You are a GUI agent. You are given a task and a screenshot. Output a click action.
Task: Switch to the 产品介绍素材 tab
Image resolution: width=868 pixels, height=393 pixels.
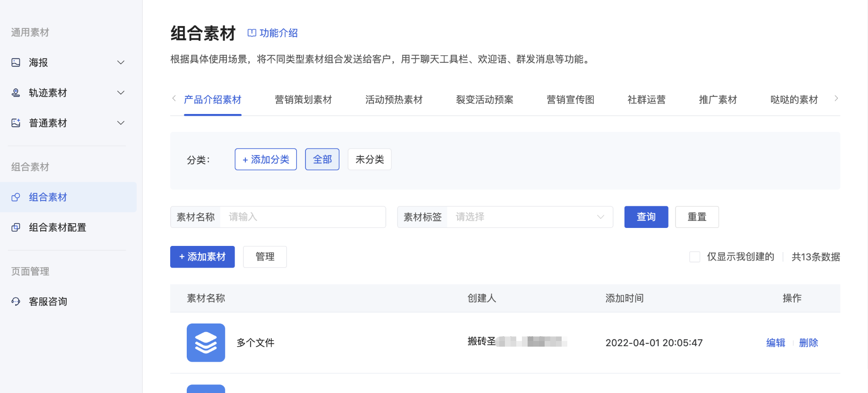213,100
